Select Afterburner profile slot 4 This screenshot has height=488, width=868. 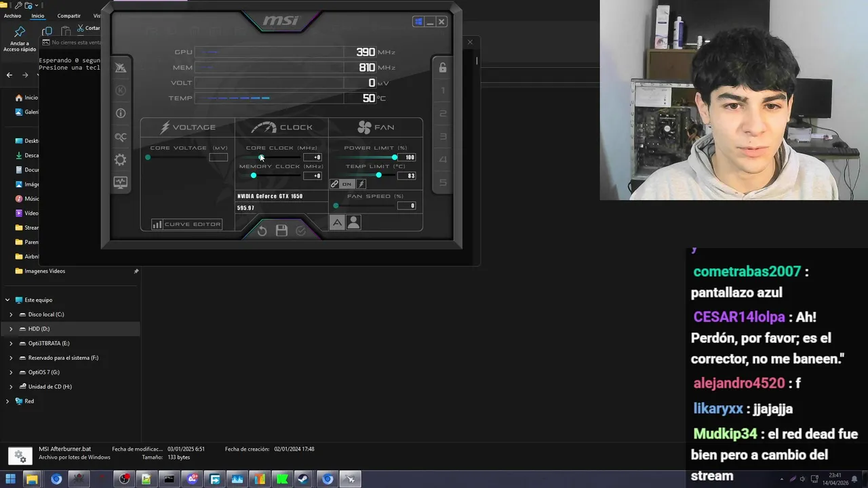(x=443, y=159)
